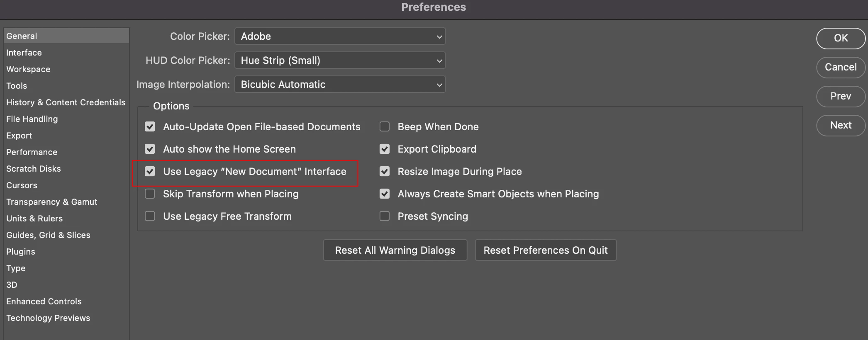The image size is (868, 340).
Task: Switch to Guides, Grid & Slices section
Action: pyautogui.click(x=48, y=235)
